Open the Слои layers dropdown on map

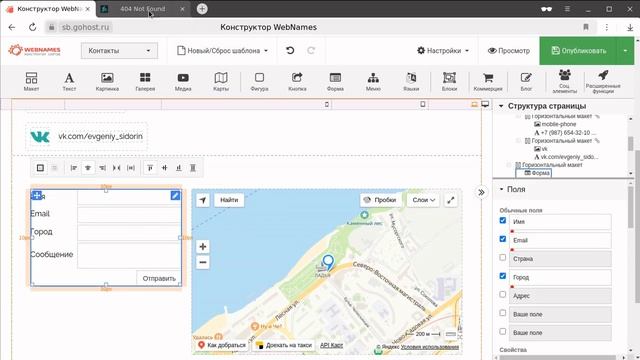pyautogui.click(x=423, y=200)
